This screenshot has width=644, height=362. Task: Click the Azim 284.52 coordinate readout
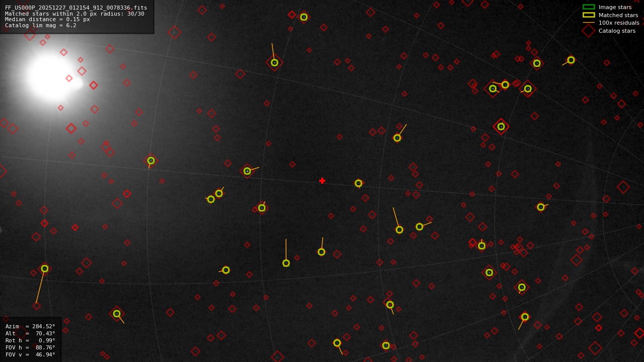29,326
